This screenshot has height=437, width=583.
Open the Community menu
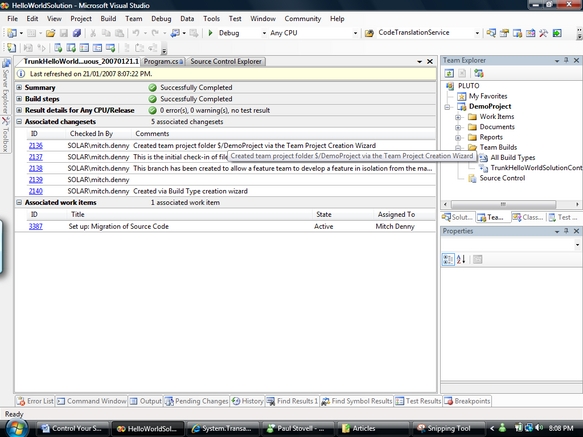coord(303,19)
